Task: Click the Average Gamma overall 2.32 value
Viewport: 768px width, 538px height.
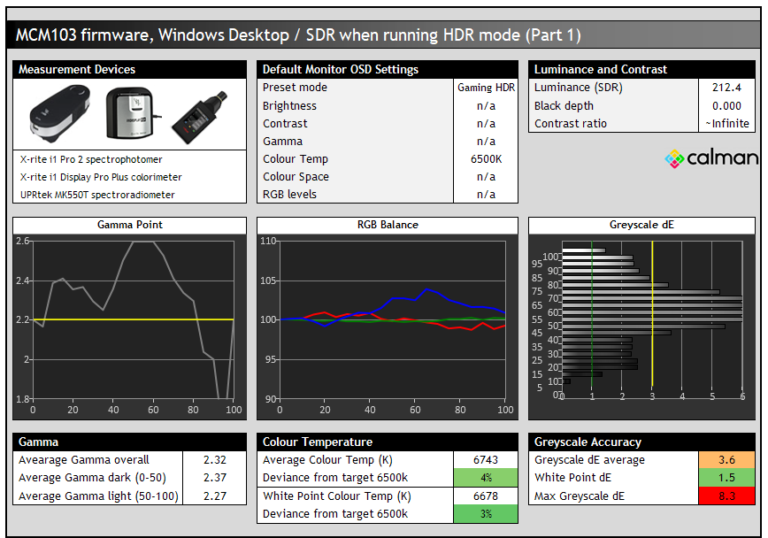Action: [x=214, y=460]
